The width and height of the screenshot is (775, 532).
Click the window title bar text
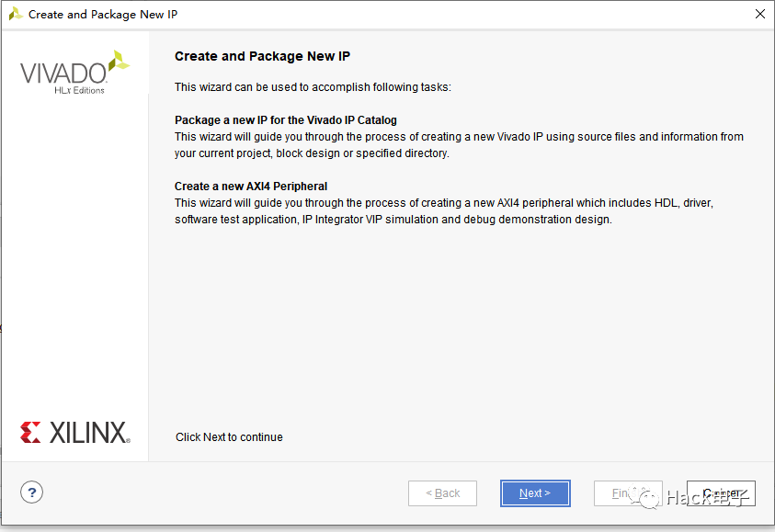pyautogui.click(x=103, y=15)
